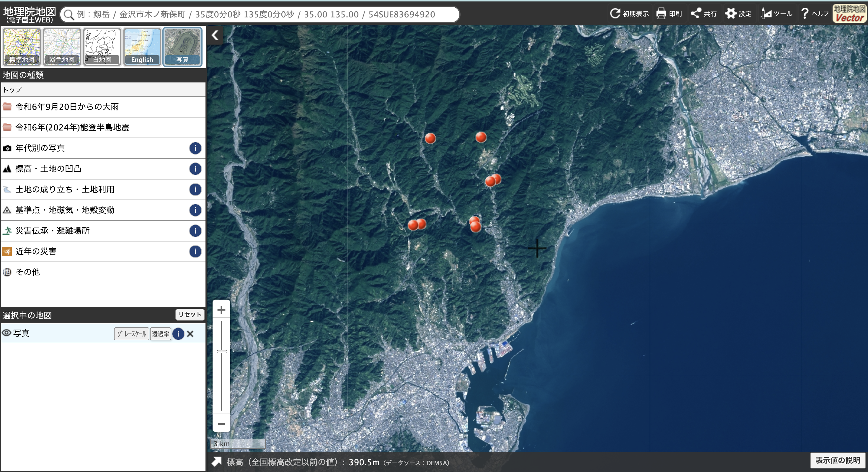Expand 令和6年(2024年)能登半島地震 folder
The width and height of the screenshot is (868, 472).
click(72, 127)
